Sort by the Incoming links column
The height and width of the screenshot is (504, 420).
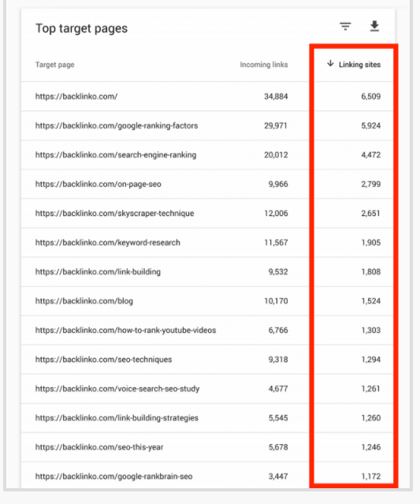(264, 65)
